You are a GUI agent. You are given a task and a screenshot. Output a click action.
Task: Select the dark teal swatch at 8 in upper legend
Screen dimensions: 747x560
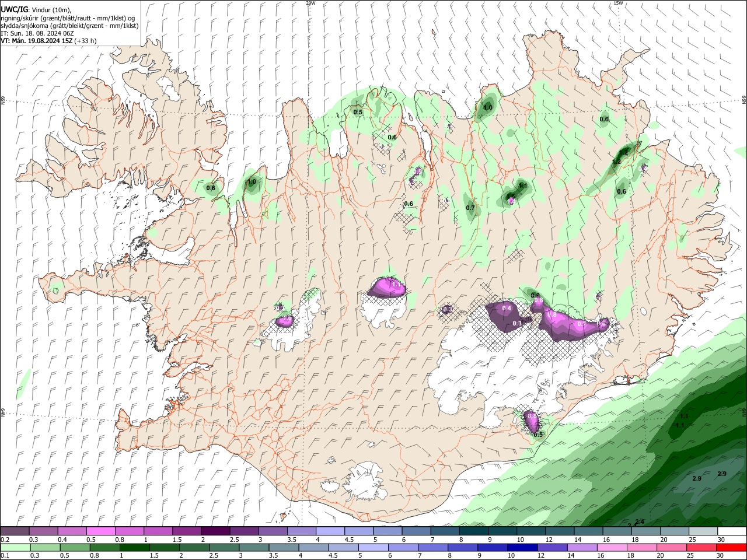point(474,531)
